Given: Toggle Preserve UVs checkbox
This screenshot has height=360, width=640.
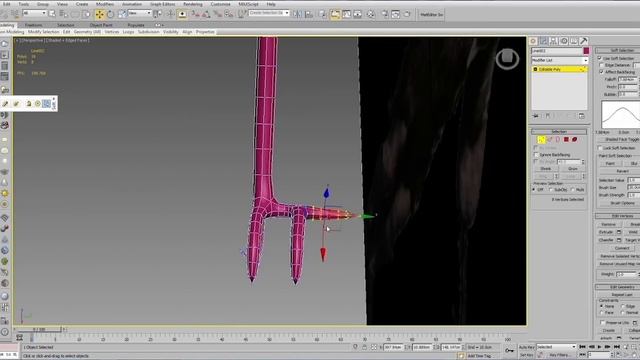Looking at the screenshot, I should (x=602, y=322).
